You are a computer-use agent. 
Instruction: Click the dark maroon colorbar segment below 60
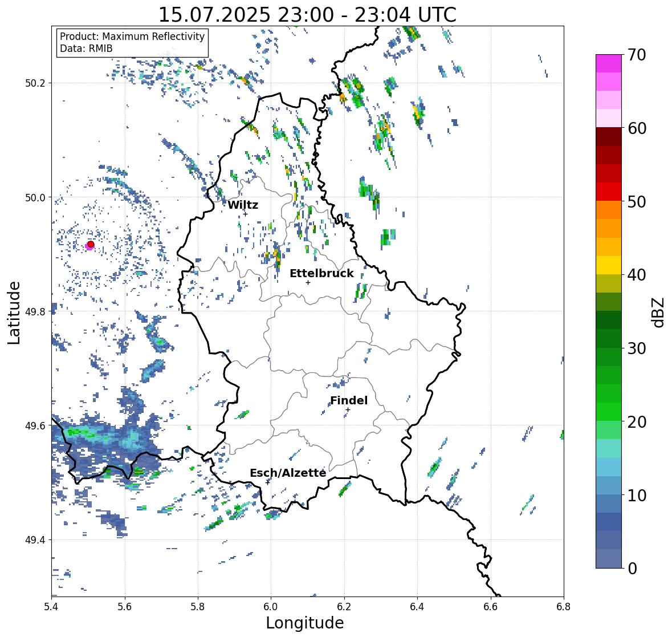(609, 137)
